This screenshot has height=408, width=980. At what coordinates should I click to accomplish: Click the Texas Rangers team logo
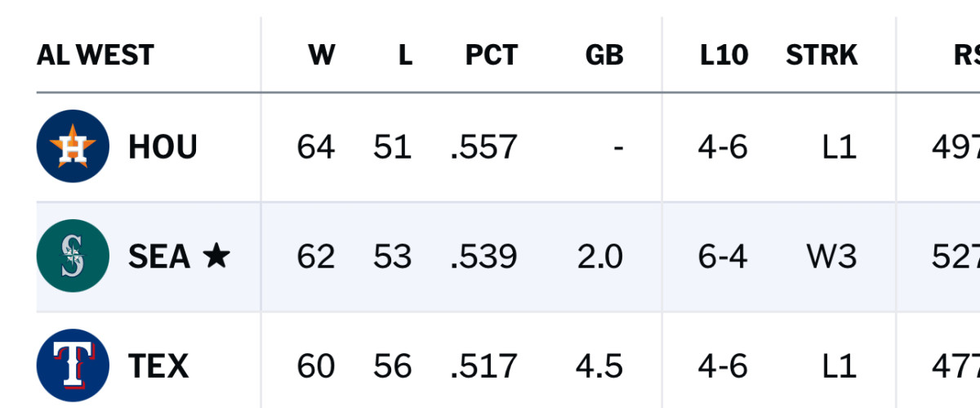(x=73, y=365)
